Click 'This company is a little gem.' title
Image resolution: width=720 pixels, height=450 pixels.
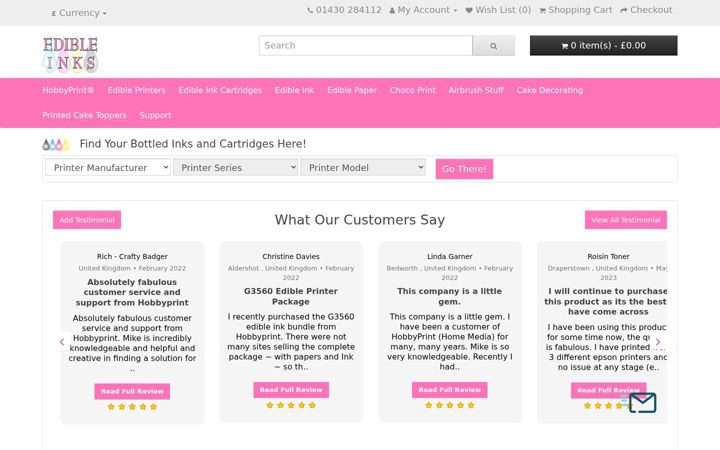450,297
